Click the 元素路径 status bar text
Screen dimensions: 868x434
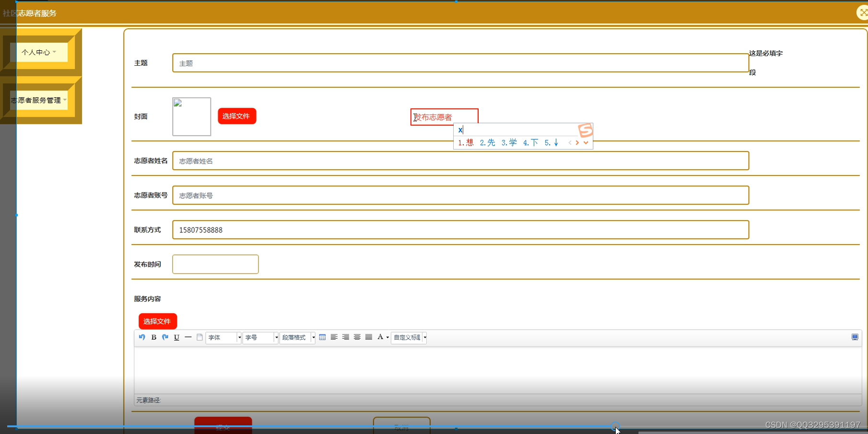[x=148, y=400]
